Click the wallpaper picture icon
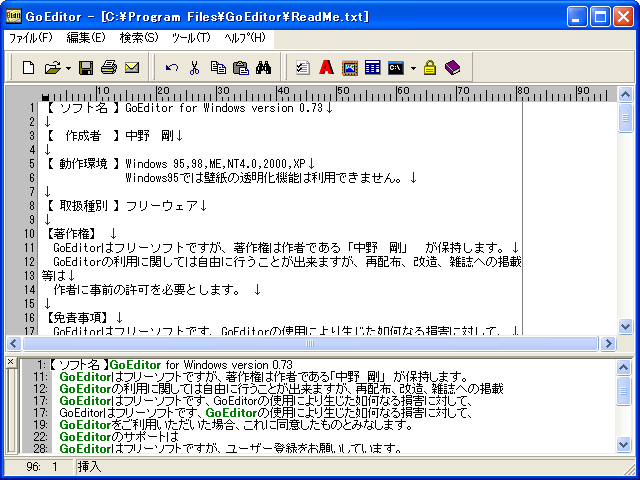 [x=350, y=68]
